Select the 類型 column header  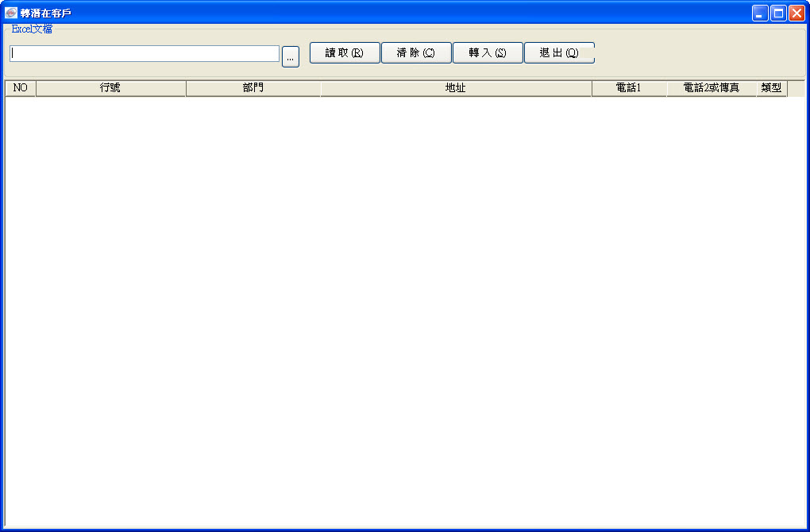(772, 88)
